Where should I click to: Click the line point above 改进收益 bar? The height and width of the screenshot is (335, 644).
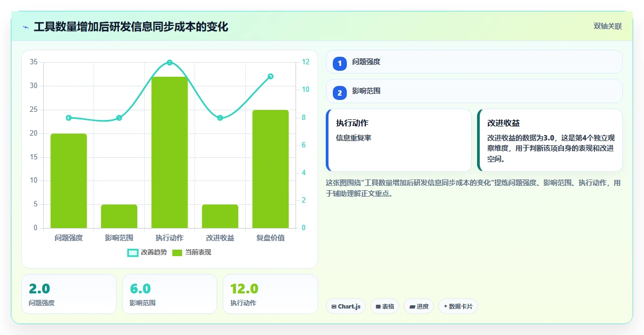point(220,118)
